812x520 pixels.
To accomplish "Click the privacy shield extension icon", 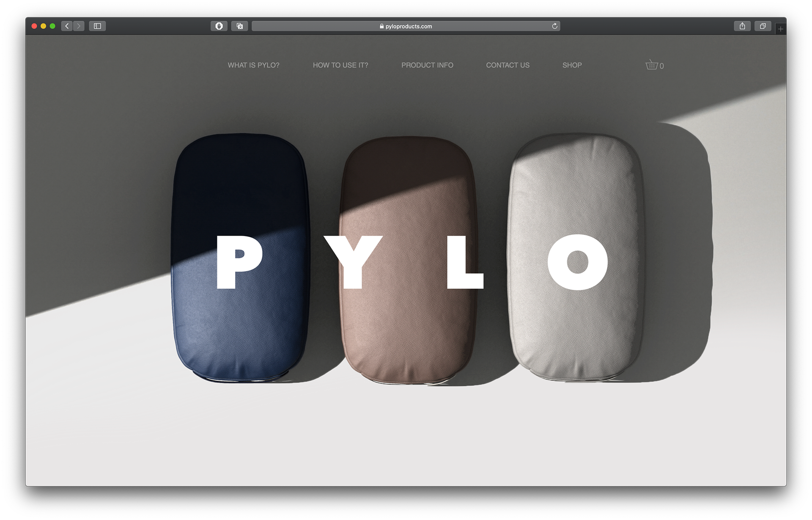I will click(x=219, y=26).
